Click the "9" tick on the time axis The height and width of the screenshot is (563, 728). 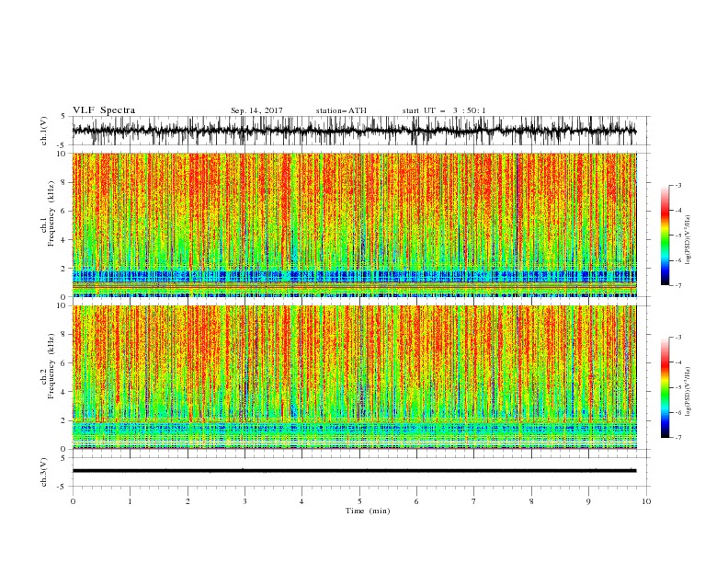point(588,501)
